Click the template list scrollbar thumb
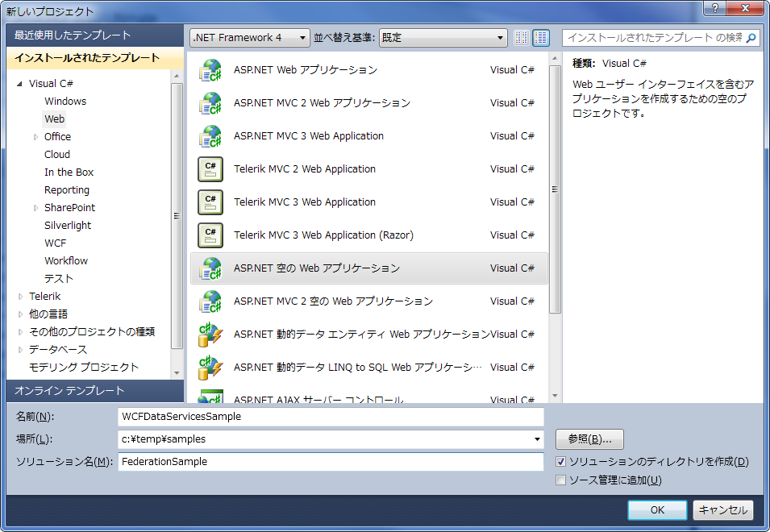Screen dimensions: 770x532 pos(555,189)
